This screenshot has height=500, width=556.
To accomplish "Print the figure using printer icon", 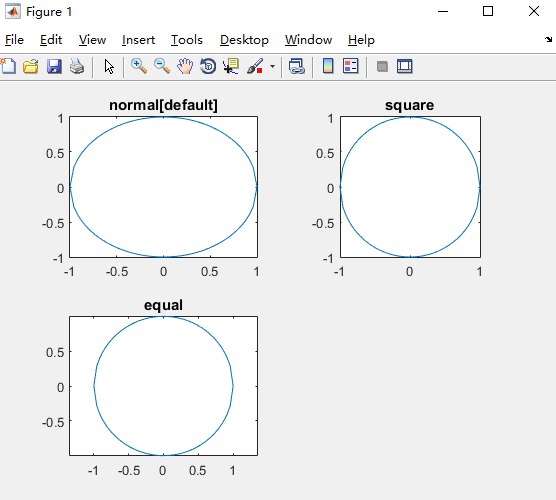I will 77,66.
